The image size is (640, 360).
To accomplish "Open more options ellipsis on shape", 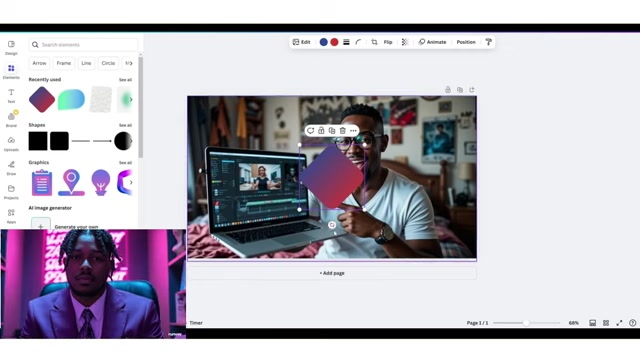I will tap(353, 131).
